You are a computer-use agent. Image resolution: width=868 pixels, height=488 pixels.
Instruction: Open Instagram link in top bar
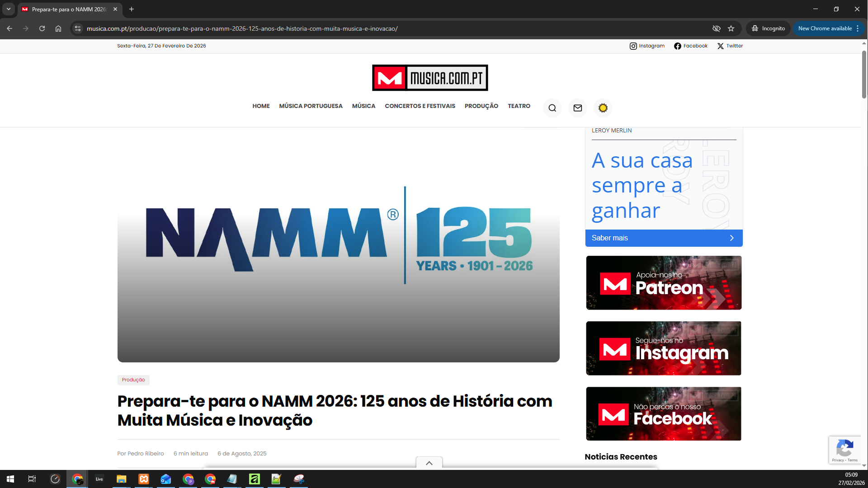(647, 46)
